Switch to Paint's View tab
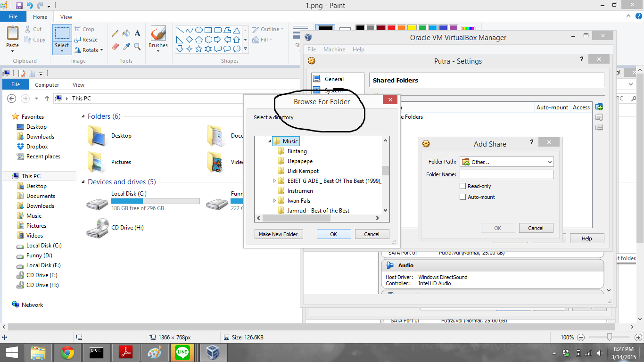644x362 pixels. 66,16
